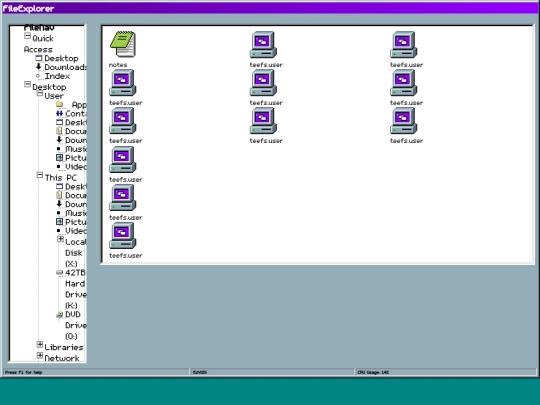The image size is (540, 405).
Task: Open the App folder icon under User
Action: pyautogui.click(x=60, y=104)
